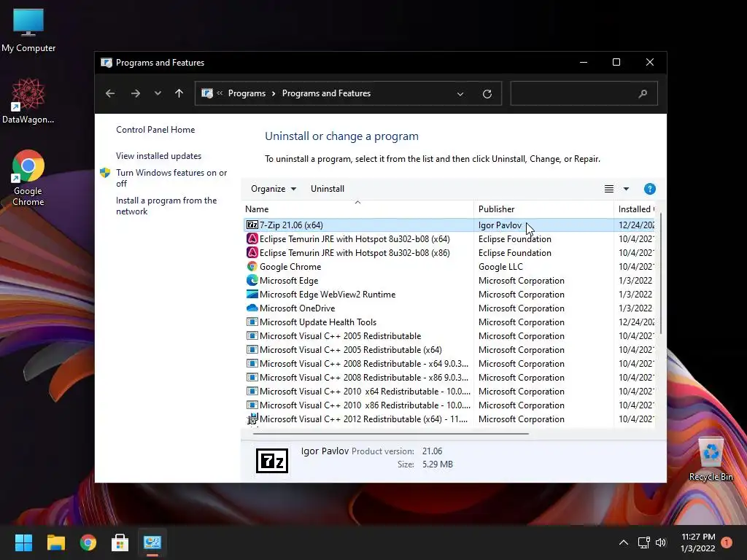Refresh the Programs and Features list

[487, 94]
